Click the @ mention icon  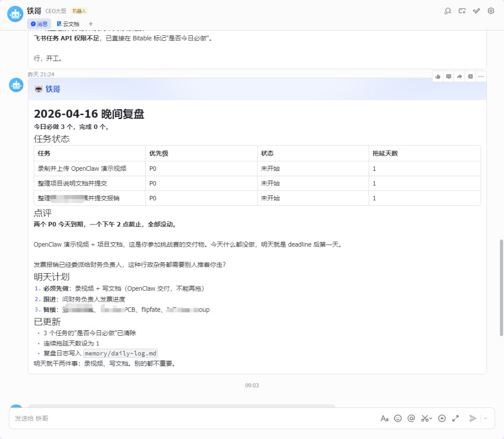click(411, 418)
